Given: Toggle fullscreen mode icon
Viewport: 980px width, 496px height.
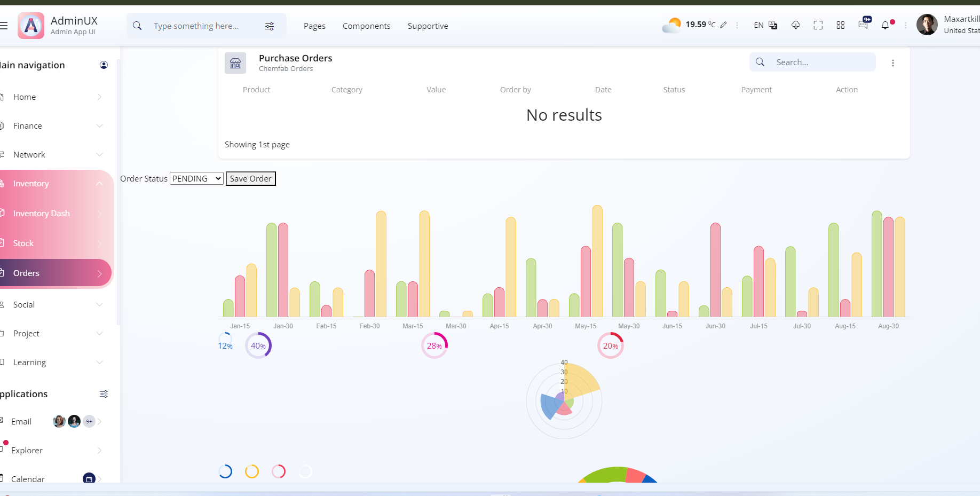Looking at the screenshot, I should pos(818,25).
